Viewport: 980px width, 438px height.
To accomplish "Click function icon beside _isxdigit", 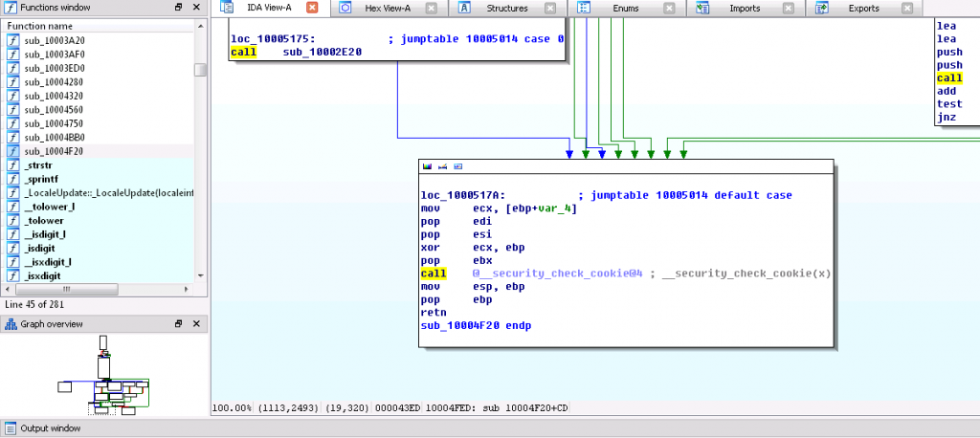I will 13,275.
